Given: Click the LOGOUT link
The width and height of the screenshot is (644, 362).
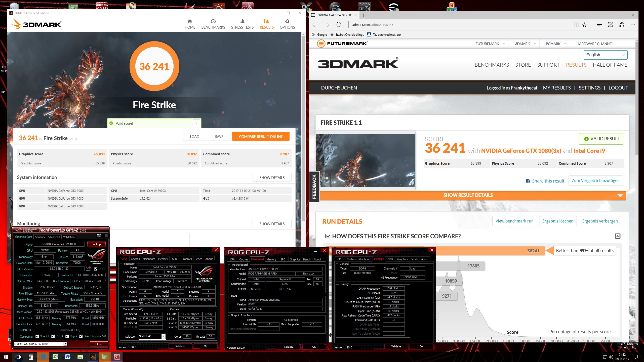Looking at the screenshot, I should tap(618, 88).
